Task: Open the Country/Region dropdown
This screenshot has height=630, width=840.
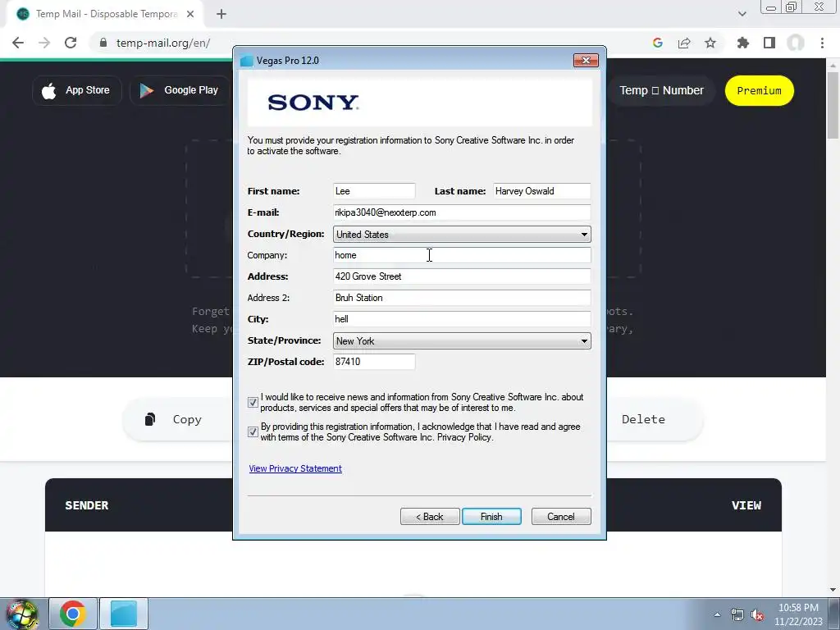Action: 462,234
